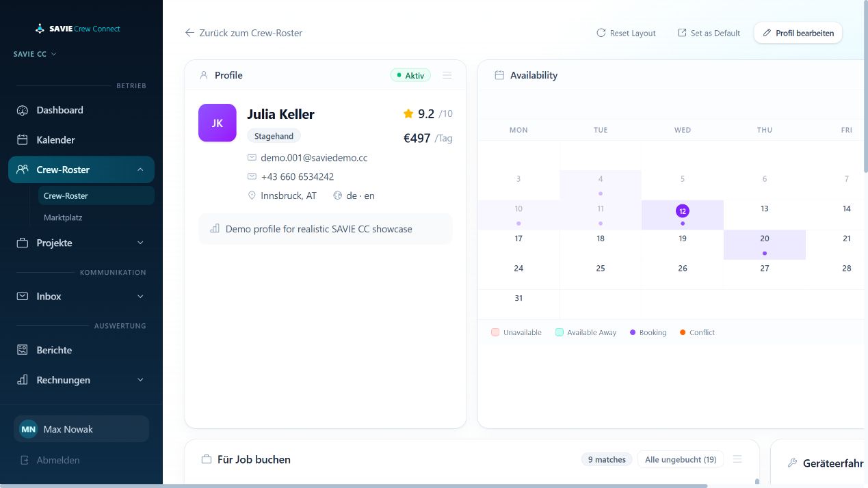Viewport: 868px width, 488px height.
Task: Click email demo.001@saviedemo.cc
Action: click(314, 157)
